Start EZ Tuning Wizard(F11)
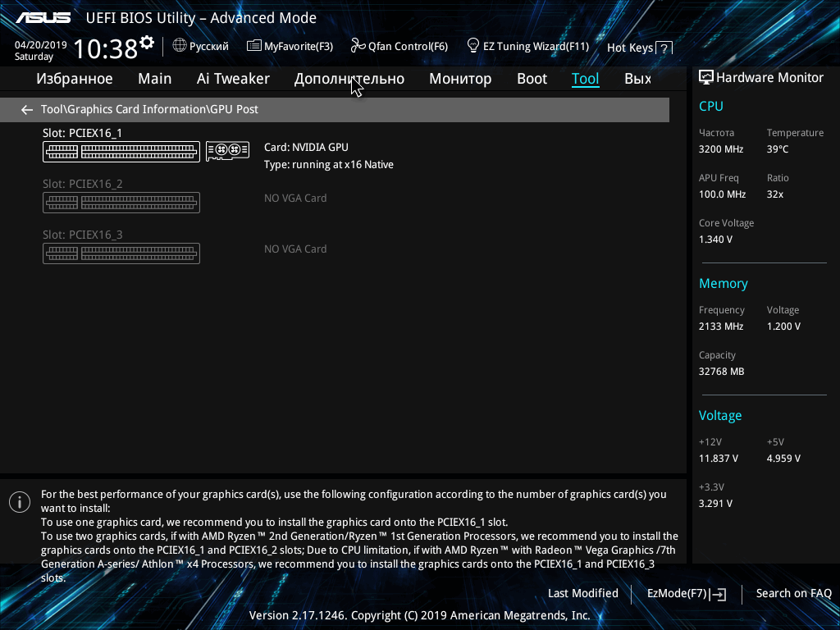This screenshot has height=630, width=840. (528, 46)
